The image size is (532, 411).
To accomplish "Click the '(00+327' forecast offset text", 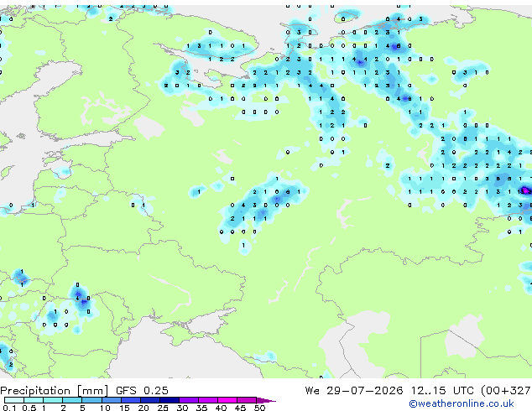I will 506,391.
